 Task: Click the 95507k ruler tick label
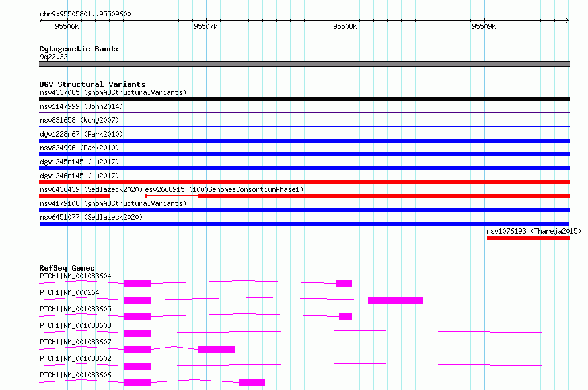[205, 26]
